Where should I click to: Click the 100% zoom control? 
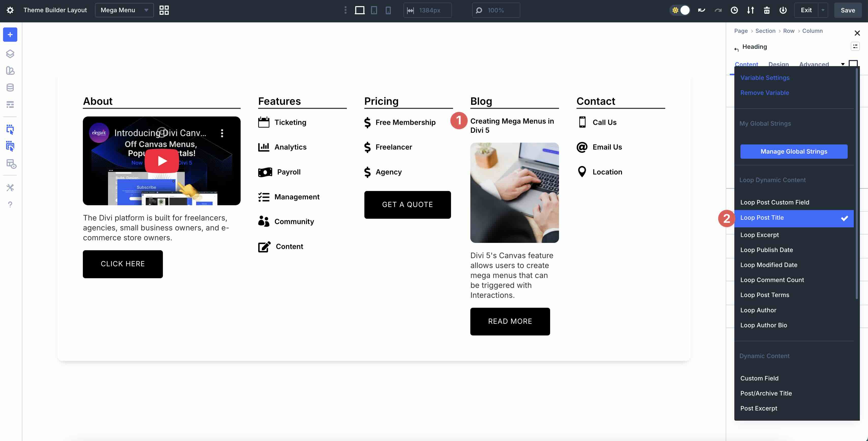click(496, 10)
